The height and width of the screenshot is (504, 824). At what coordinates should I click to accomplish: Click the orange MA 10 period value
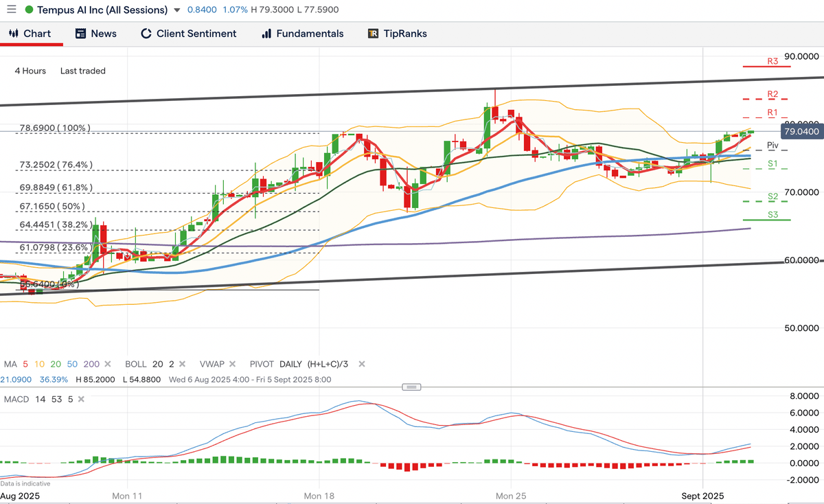coord(39,364)
